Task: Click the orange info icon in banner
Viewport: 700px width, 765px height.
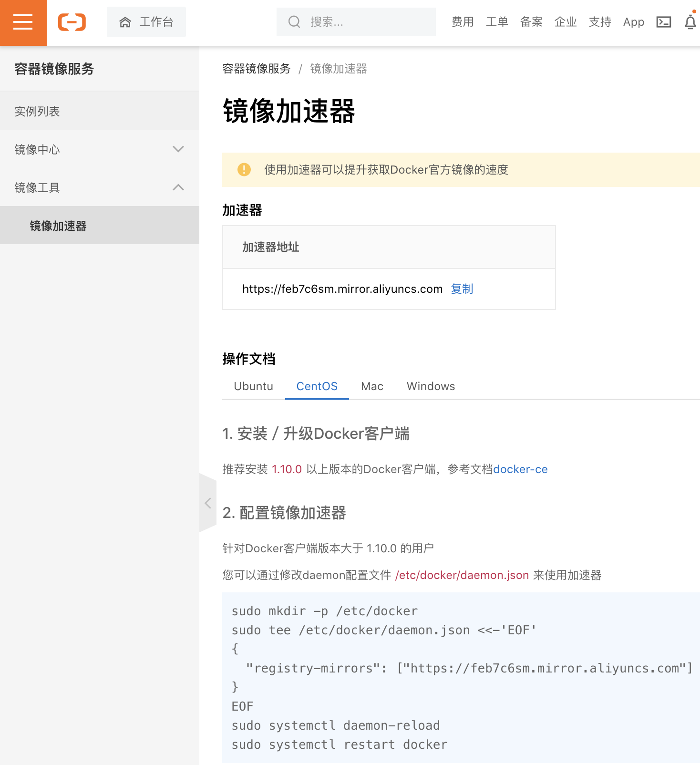Action: (244, 169)
